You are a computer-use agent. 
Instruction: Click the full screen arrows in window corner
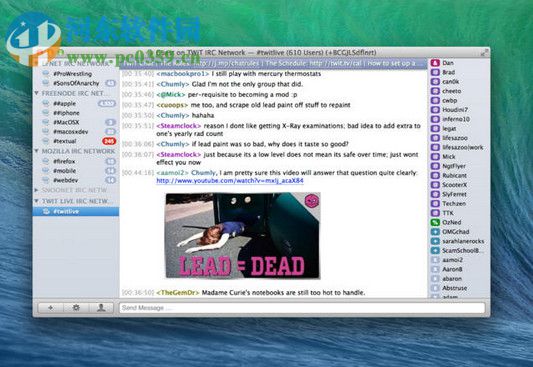click(484, 53)
